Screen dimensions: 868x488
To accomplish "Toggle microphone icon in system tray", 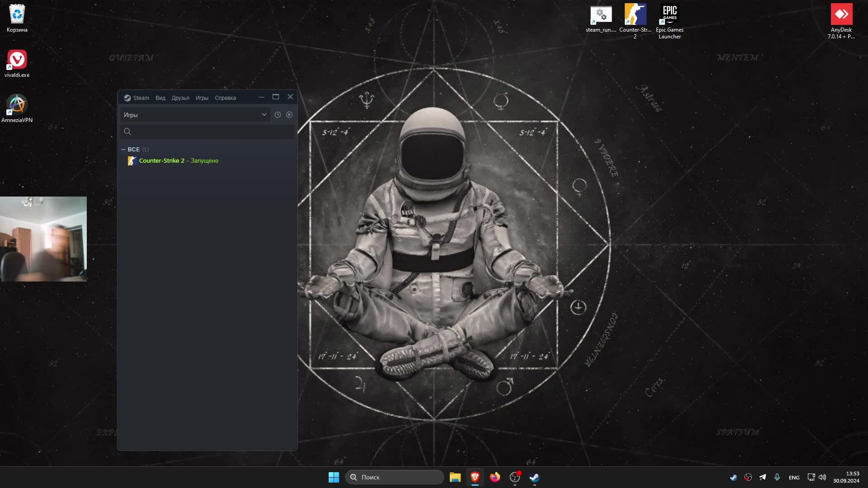I will [777, 477].
